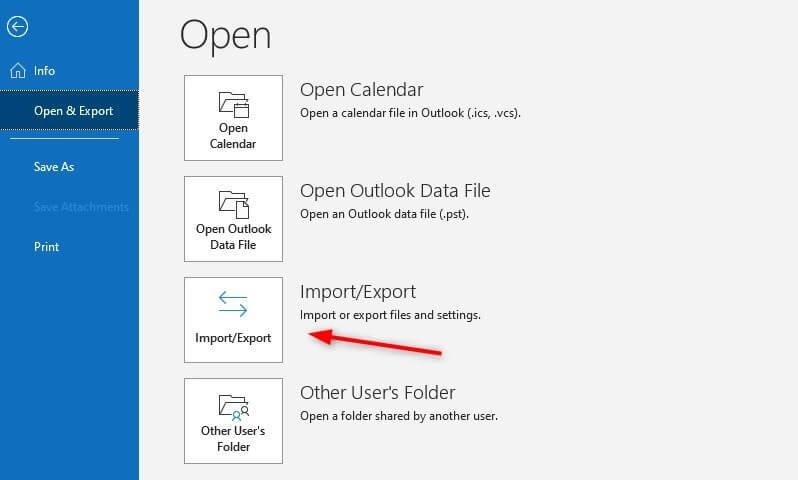Open the Open Calendar tile label
This screenshot has height=480, width=798.
(233, 136)
